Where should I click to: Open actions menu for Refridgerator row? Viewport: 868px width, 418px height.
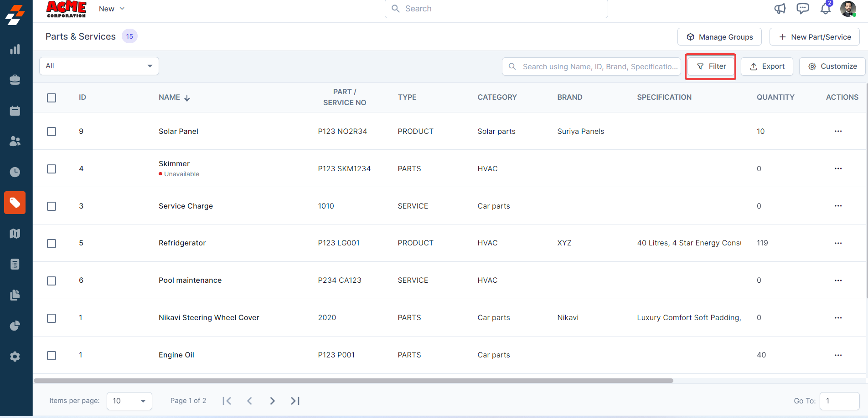pos(838,243)
